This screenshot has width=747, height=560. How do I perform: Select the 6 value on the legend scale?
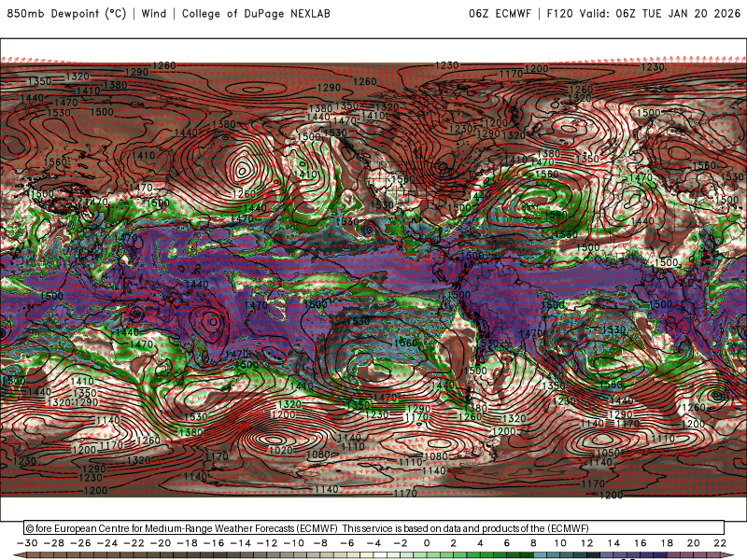[x=507, y=543]
